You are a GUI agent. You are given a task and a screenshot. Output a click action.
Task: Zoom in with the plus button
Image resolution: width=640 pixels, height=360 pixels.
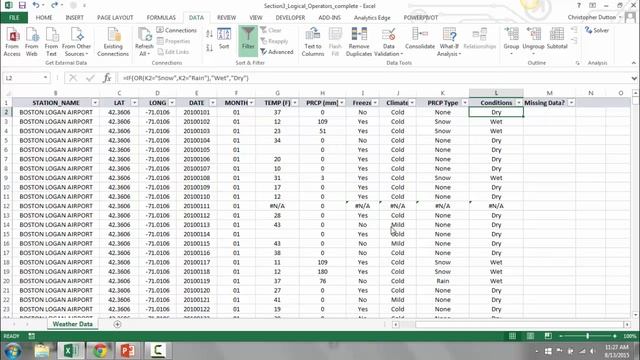pos(615,336)
